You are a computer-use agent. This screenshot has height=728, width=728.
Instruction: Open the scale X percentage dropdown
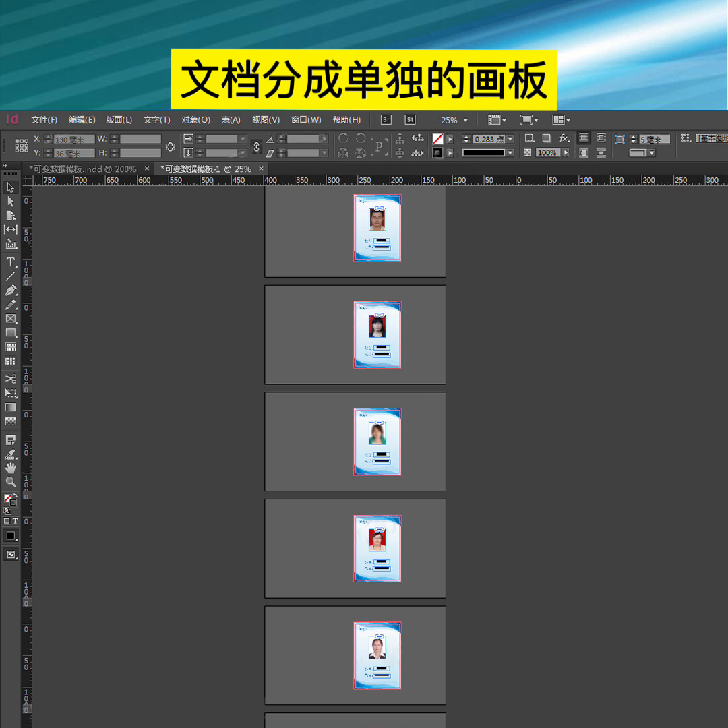243,139
